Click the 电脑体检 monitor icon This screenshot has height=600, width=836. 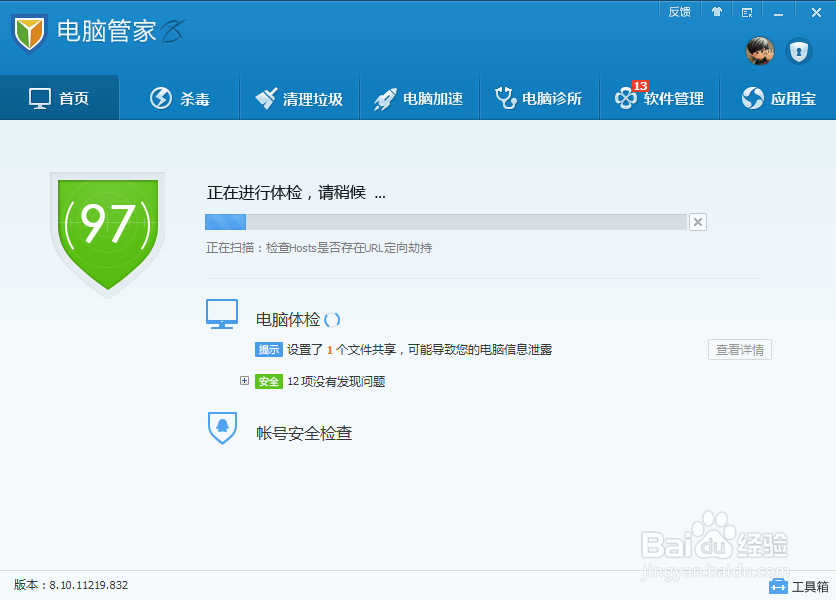click(222, 314)
